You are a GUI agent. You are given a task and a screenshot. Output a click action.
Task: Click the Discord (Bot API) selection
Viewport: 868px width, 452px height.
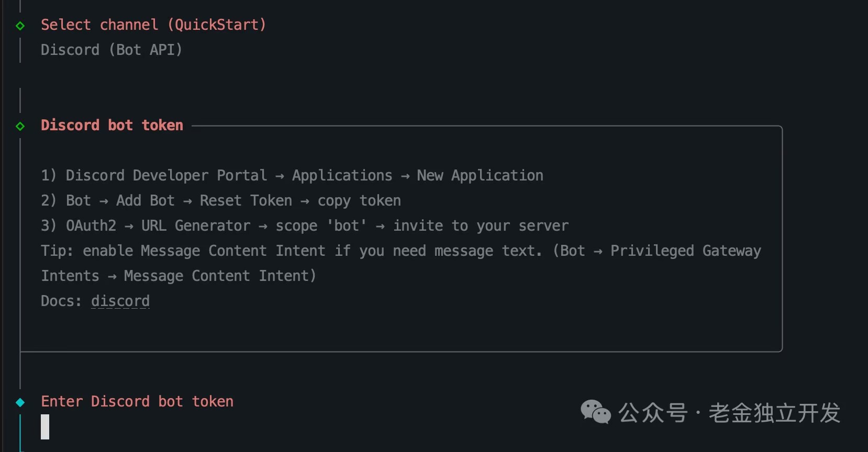coord(112,50)
